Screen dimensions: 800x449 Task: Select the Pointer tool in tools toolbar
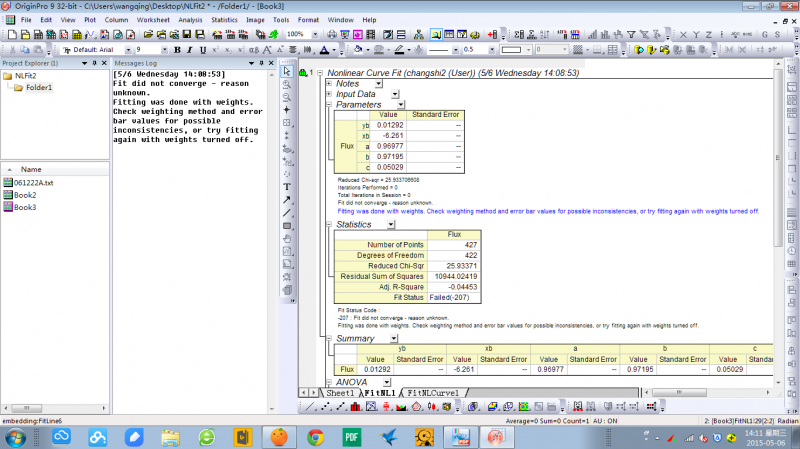point(287,72)
